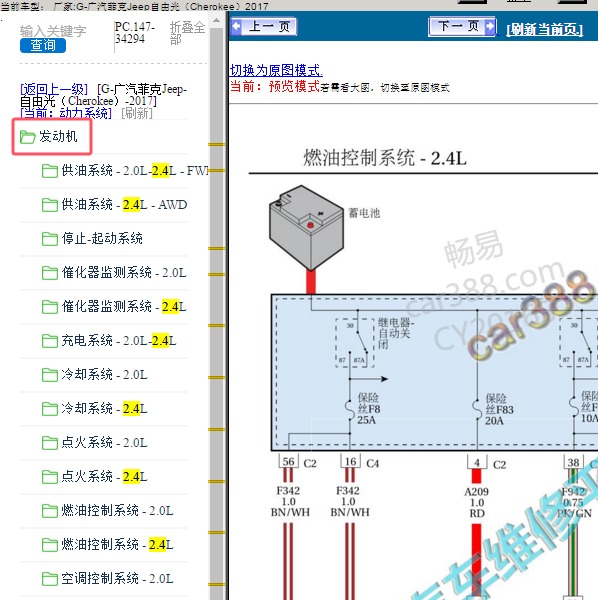The image size is (598, 600).
Task: Click the 查询 search button
Action: pyautogui.click(x=43, y=46)
